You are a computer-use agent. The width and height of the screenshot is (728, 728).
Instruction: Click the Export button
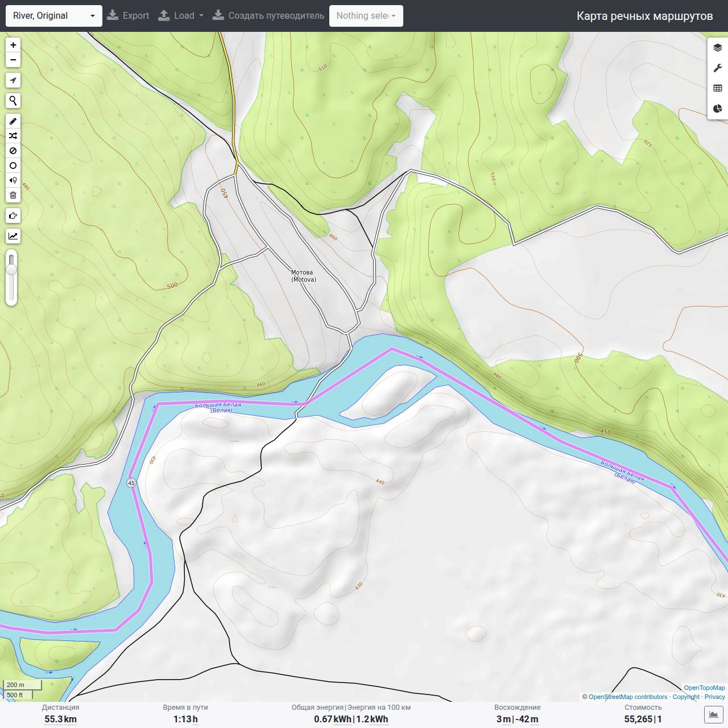[129, 16]
